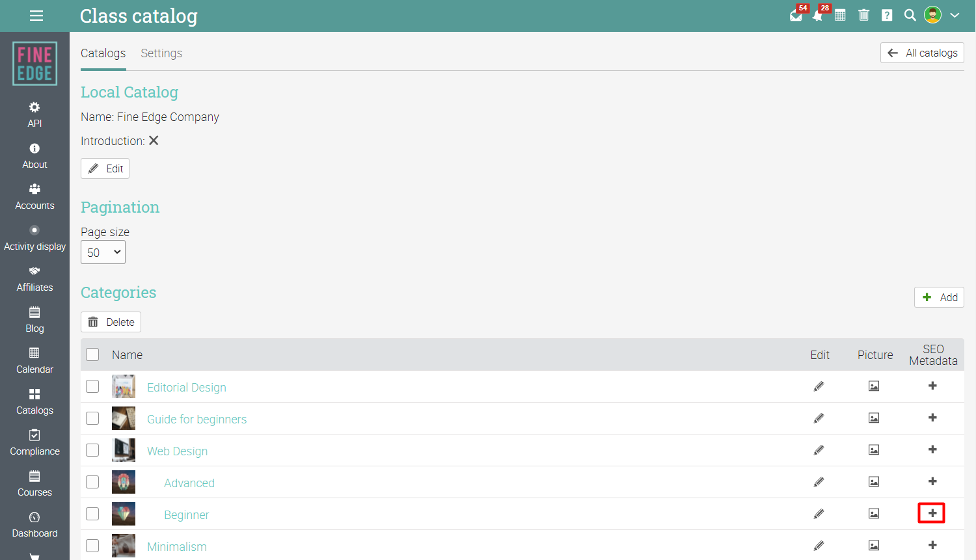
Task: Check the Guide for beginners checkbox
Action: [92, 418]
